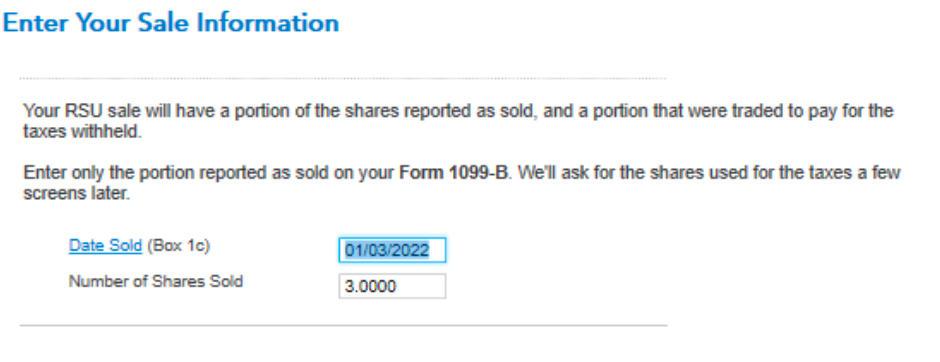Click the paragraph starting Your RSU sale
The image size is (940, 362).
458,121
